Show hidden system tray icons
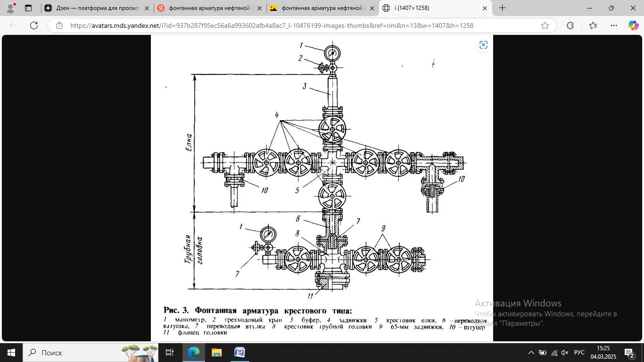Viewport: 644px width, 362px height. pos(531,353)
